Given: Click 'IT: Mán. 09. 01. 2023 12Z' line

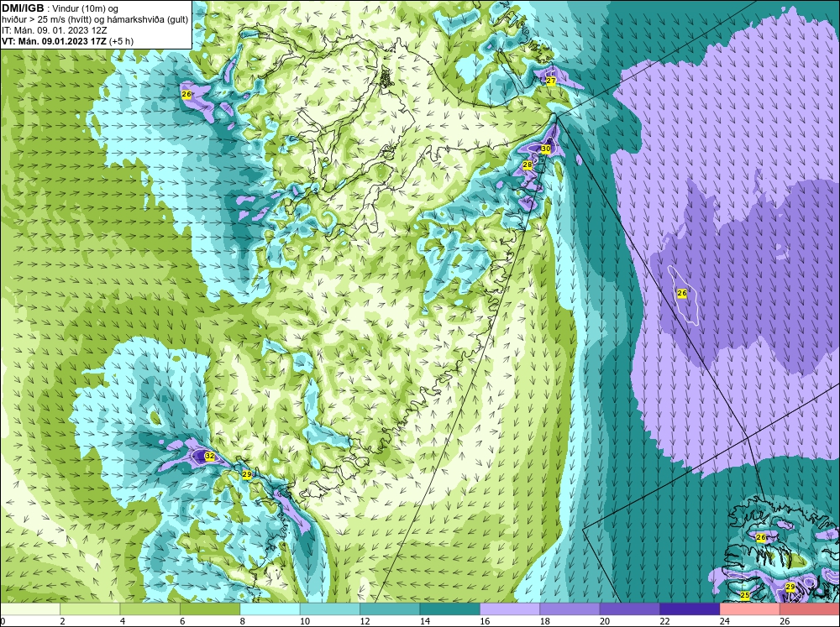Looking at the screenshot, I should pyautogui.click(x=54, y=30).
